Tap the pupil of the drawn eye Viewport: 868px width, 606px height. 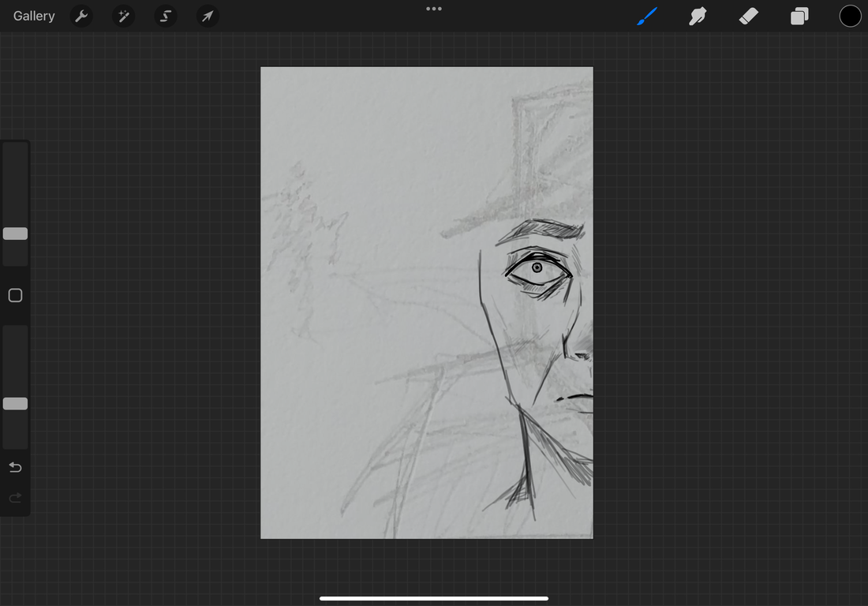pos(537,267)
